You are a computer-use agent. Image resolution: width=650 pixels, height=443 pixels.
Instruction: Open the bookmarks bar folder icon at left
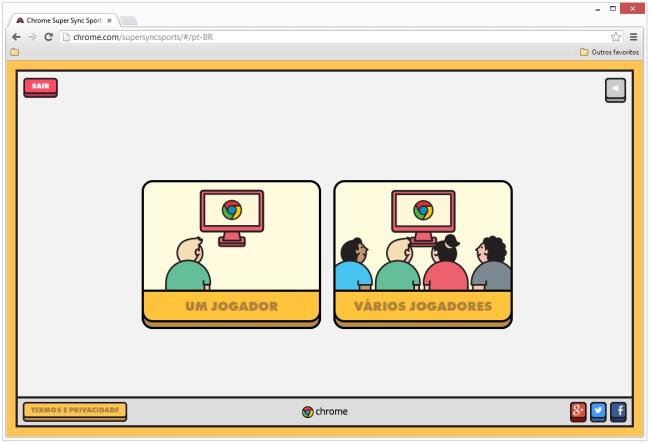point(15,52)
